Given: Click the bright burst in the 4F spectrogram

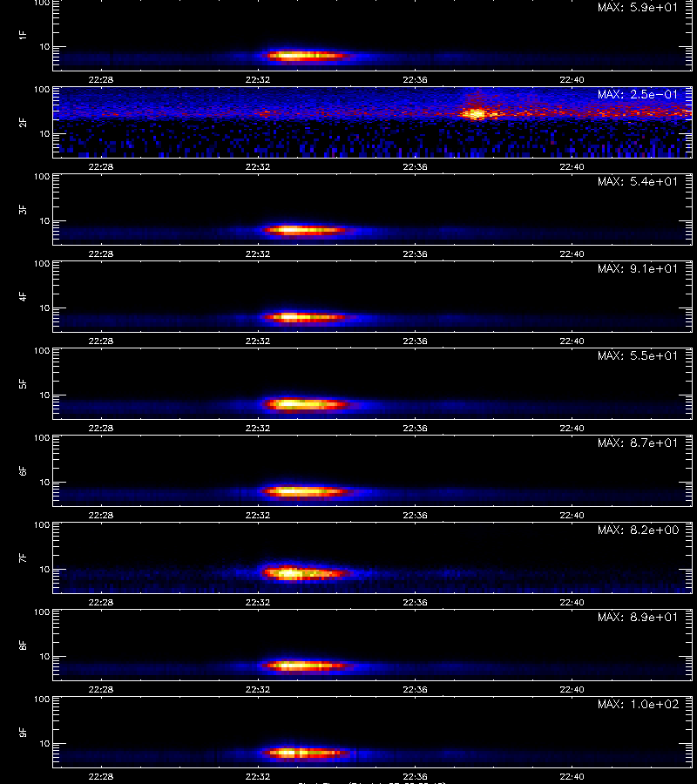Looking at the screenshot, I should tap(304, 317).
